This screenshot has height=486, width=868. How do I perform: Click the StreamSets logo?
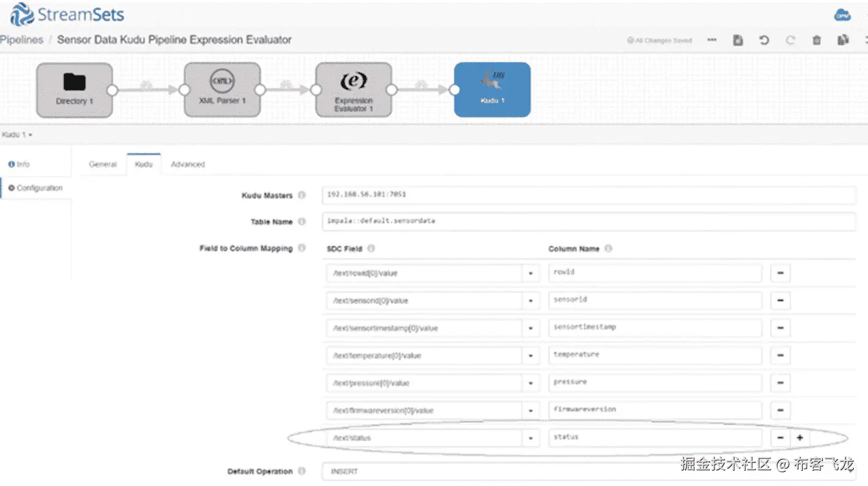pos(67,15)
